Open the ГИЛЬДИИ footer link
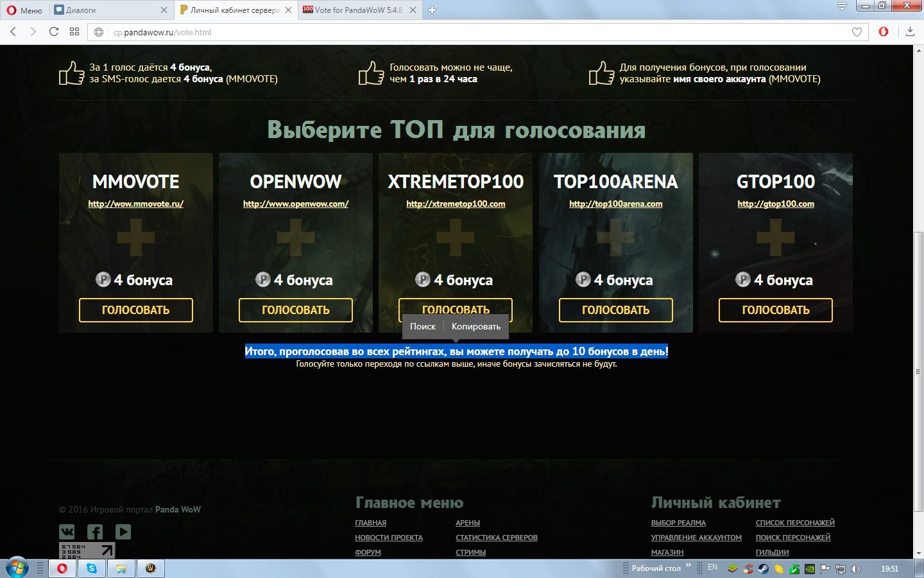The width and height of the screenshot is (924, 578). (773, 552)
